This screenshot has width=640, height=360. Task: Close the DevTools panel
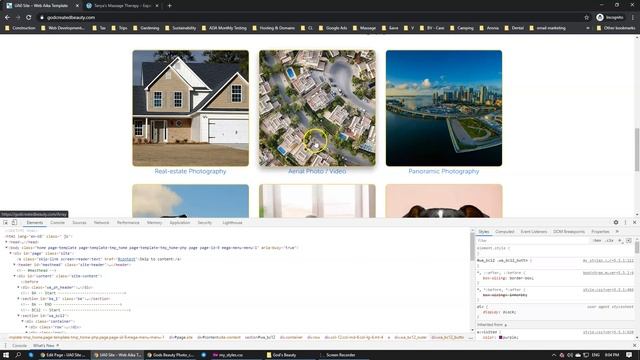(x=634, y=222)
